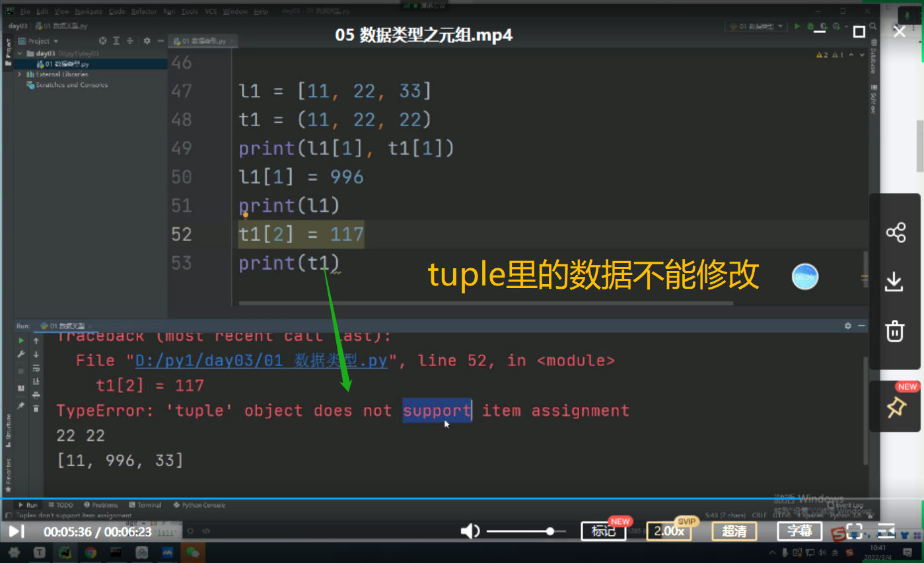Click the yellow warnings indicator showing 2
The image size is (924, 563).
[822, 56]
